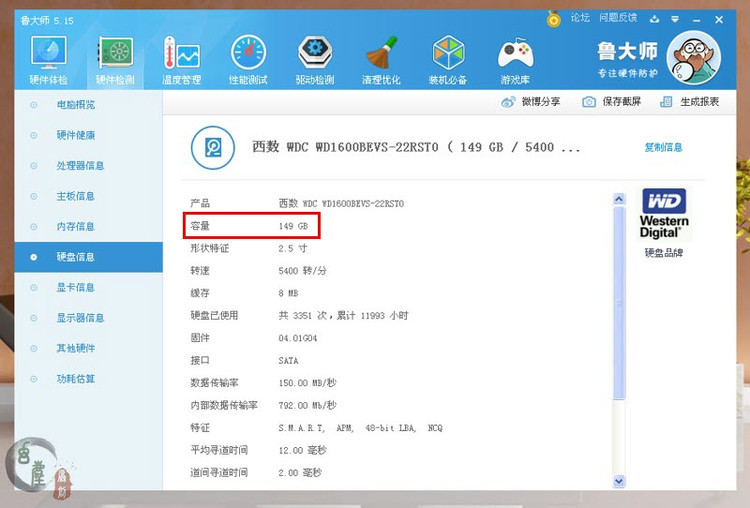The image size is (750, 508).
Task: Click the scrollbar down arrow
Action: (619, 481)
